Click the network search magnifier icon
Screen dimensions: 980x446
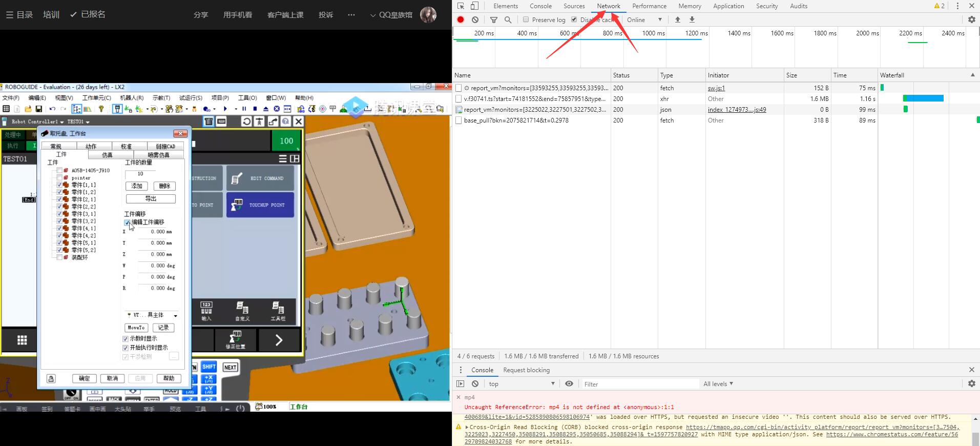pos(508,19)
